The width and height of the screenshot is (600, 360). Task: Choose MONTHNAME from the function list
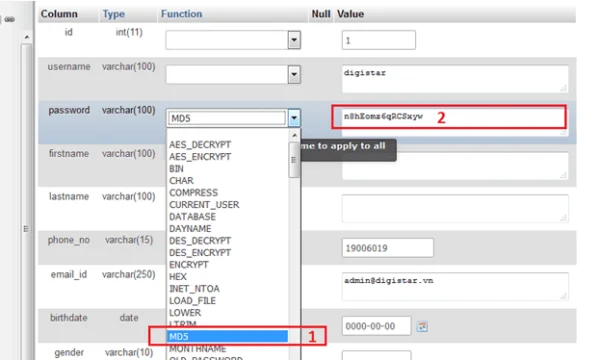pos(198,349)
